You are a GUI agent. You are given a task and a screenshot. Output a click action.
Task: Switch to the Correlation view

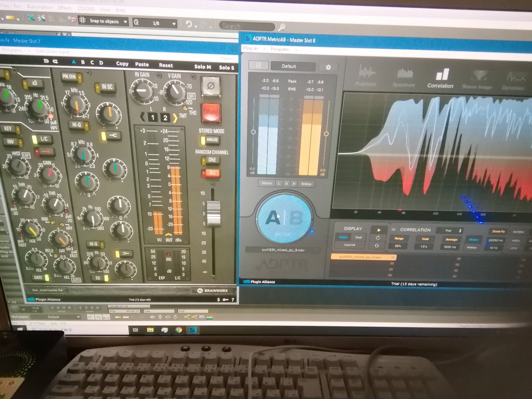(440, 78)
